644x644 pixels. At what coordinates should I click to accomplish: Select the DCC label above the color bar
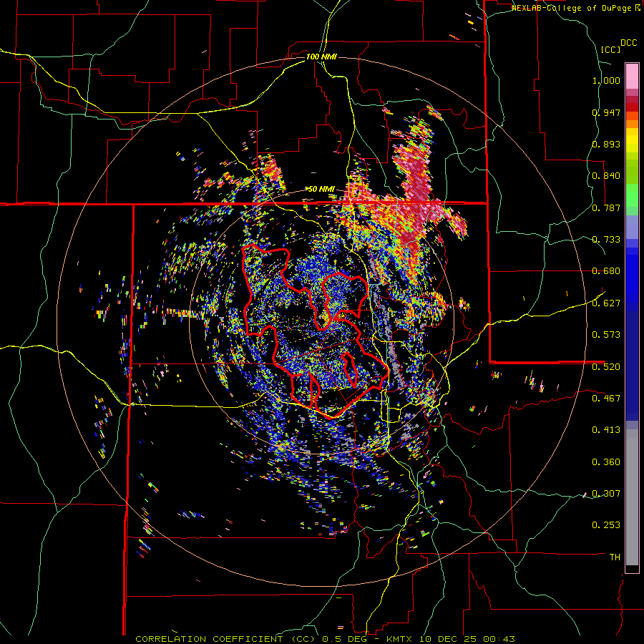pos(629,43)
